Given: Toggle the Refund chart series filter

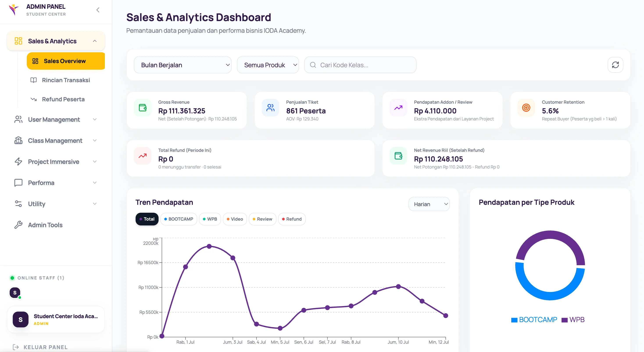Looking at the screenshot, I should [x=292, y=219].
